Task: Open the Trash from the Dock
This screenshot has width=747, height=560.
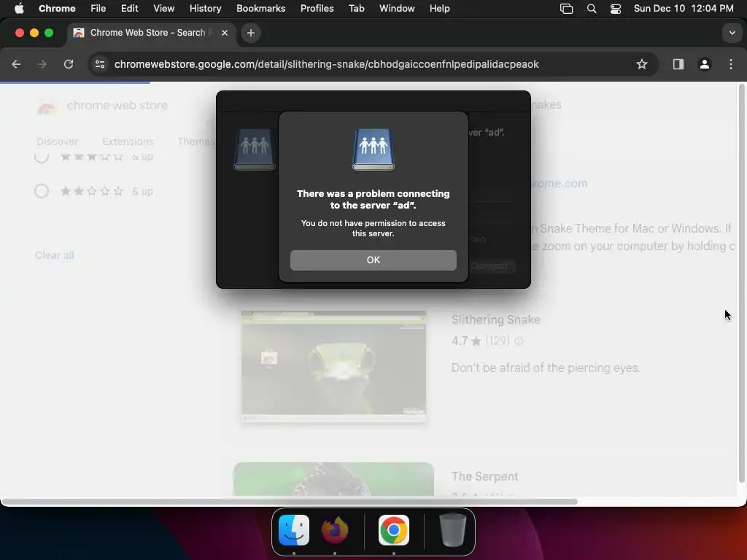Action: [452, 530]
